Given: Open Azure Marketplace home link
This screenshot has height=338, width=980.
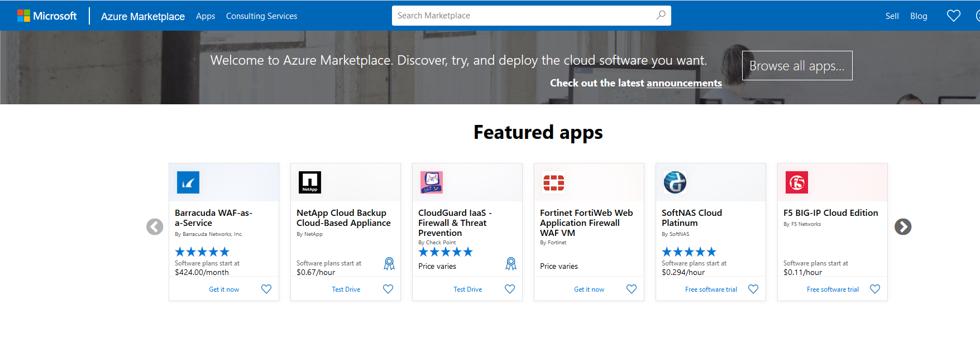Looking at the screenshot, I should 143,16.
